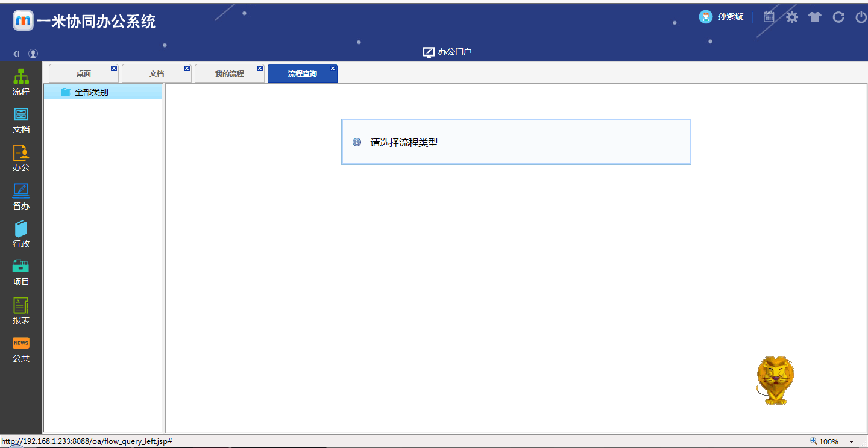Close the 文档 tab
Screen dimensions: 868x448
(187, 69)
